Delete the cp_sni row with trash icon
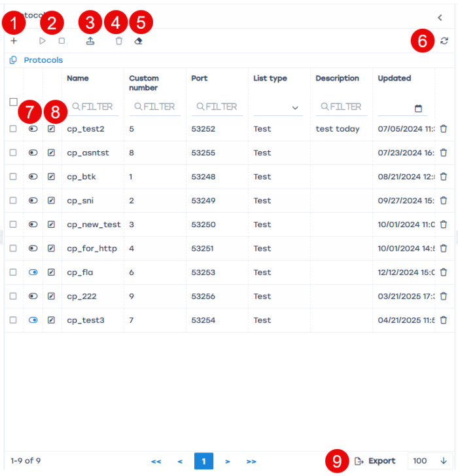The height and width of the screenshot is (476, 458). pos(444,200)
